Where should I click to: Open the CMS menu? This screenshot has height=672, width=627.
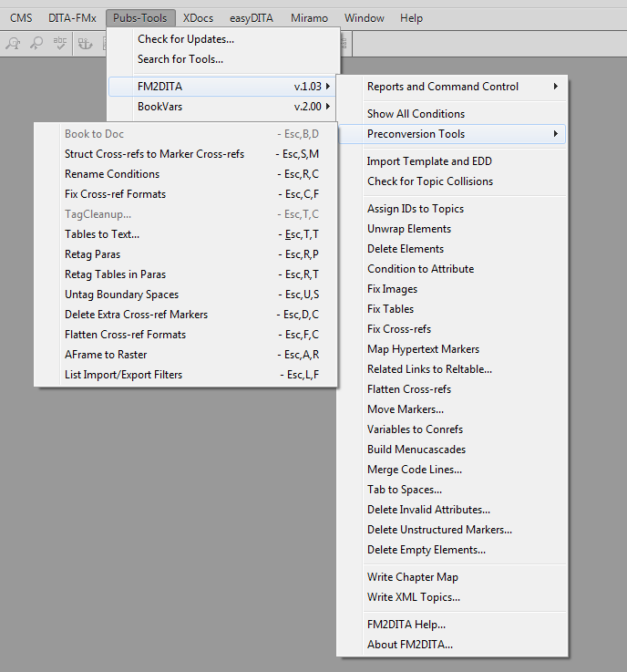(21, 18)
